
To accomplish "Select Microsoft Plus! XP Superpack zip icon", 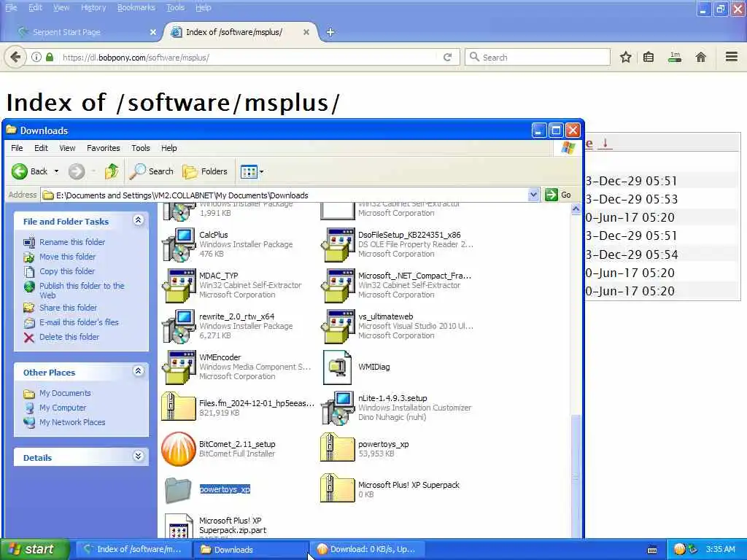I will (338, 489).
